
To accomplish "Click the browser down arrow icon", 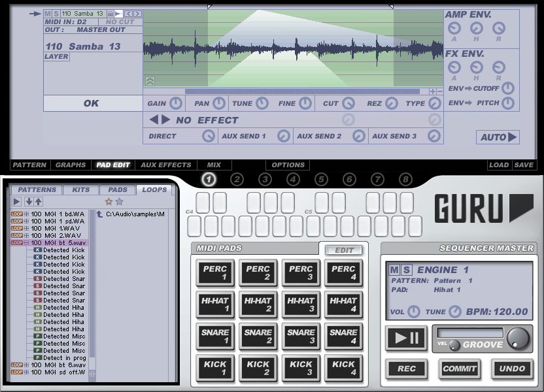I will [x=29, y=201].
